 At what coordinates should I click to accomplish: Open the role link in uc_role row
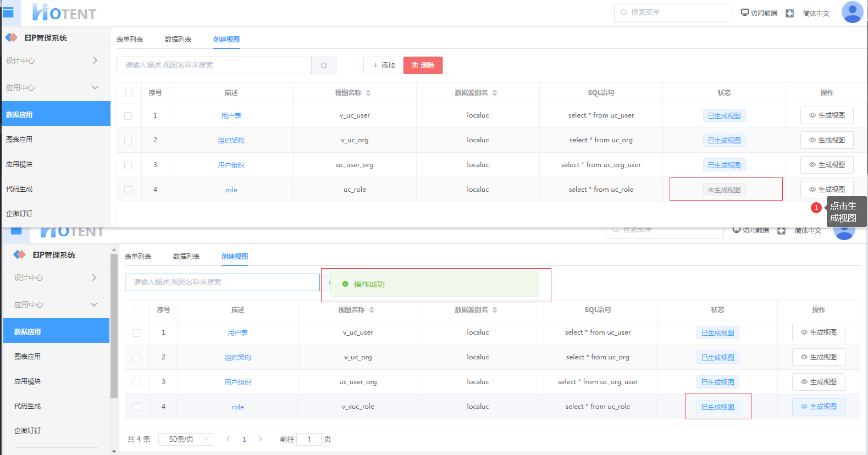click(231, 190)
